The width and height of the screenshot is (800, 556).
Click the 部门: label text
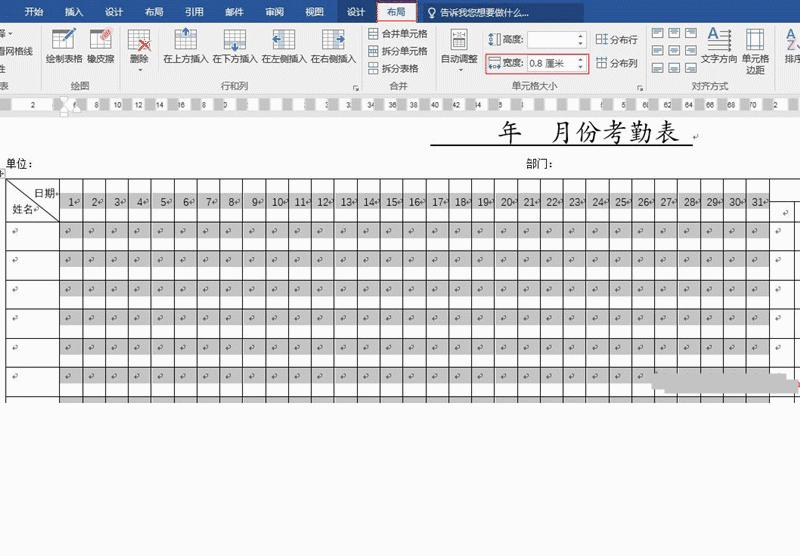point(539,164)
